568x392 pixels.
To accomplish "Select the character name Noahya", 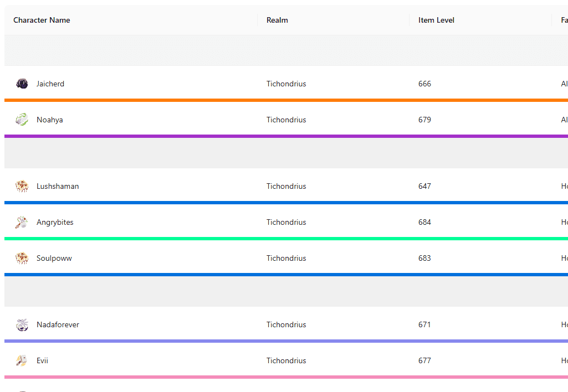I will click(x=50, y=120).
